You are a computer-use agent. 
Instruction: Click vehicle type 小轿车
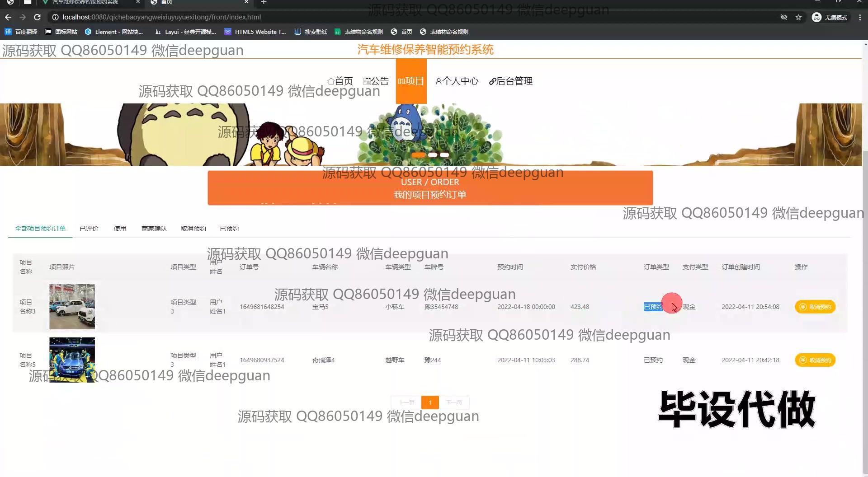coord(395,307)
